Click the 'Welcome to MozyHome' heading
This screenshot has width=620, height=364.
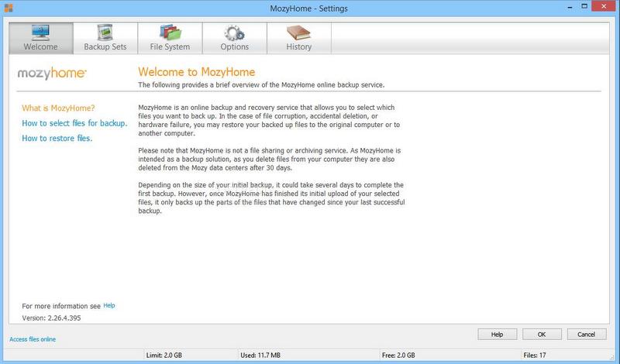click(197, 72)
